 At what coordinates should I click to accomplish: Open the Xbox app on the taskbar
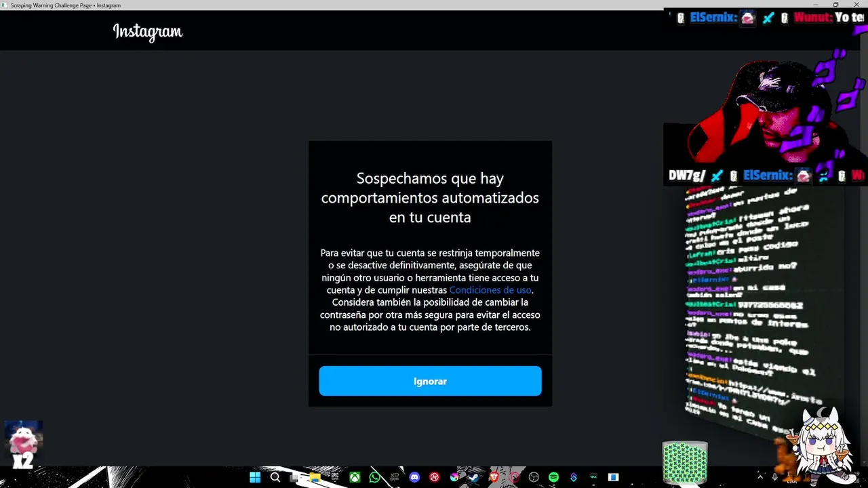[x=355, y=477]
